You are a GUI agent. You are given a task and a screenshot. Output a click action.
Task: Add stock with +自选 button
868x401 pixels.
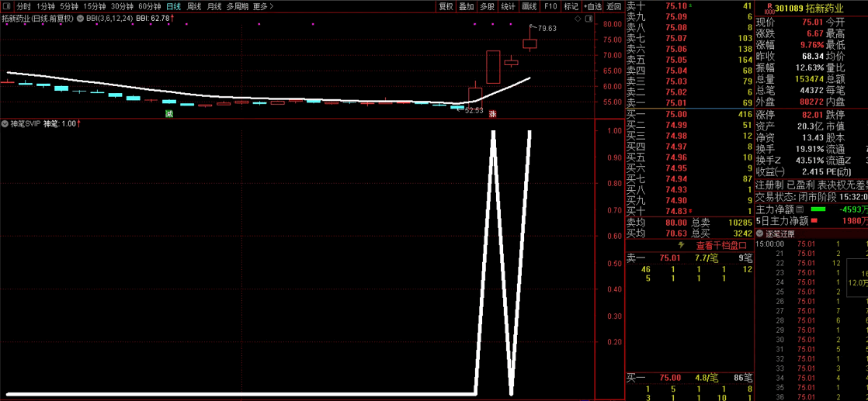coord(592,7)
